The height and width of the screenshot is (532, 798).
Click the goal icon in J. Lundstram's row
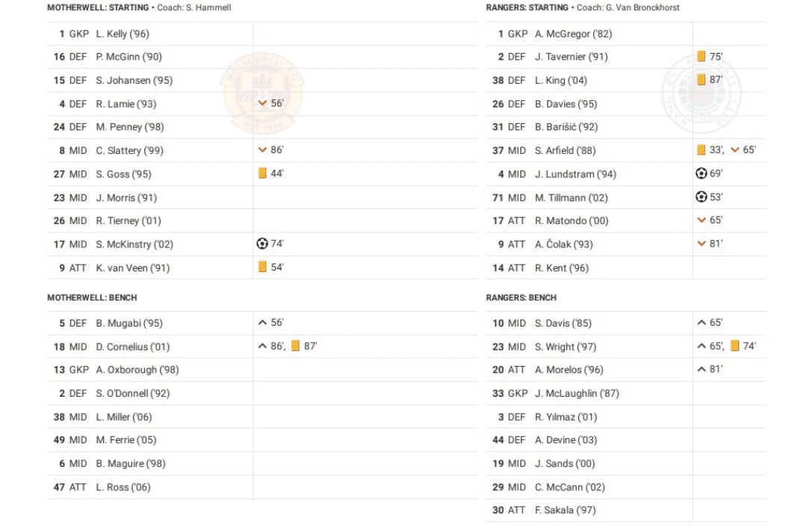(701, 173)
